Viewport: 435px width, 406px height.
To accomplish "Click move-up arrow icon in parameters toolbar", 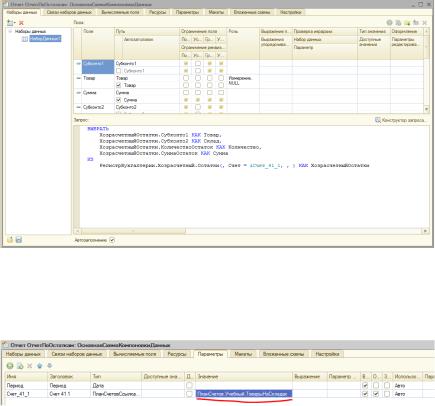I will coord(40,366).
